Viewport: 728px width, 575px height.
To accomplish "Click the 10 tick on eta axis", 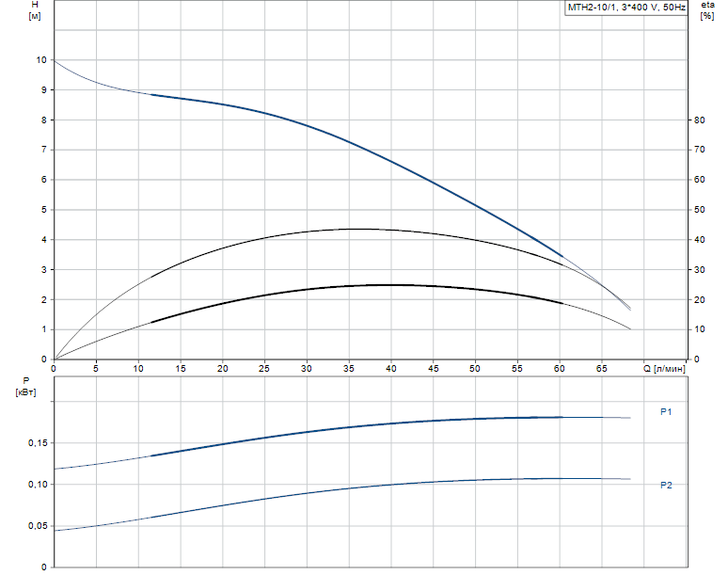I will 699,328.
